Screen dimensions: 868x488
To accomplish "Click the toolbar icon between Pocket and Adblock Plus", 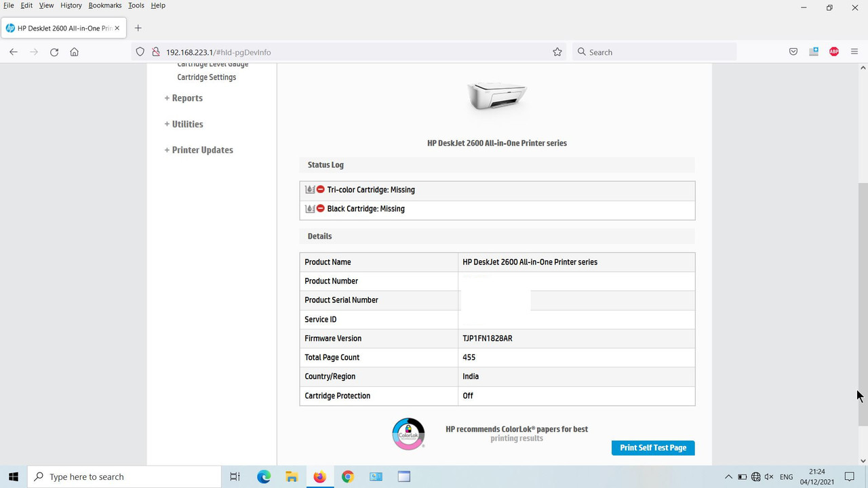I will click(814, 52).
